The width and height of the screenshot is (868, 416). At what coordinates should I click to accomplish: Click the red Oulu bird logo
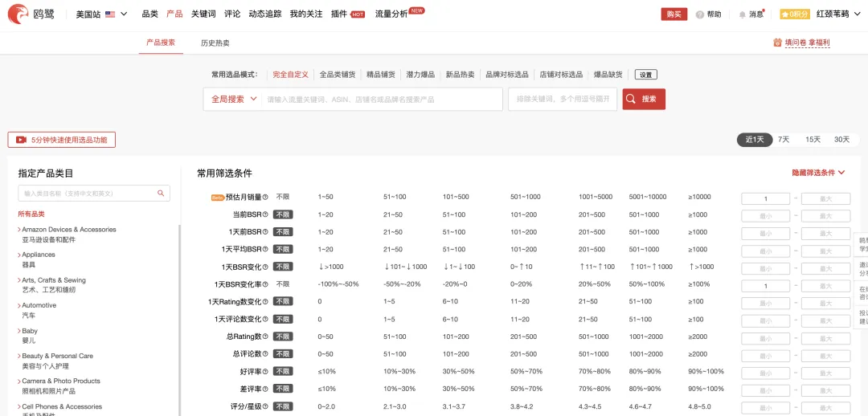pos(18,14)
